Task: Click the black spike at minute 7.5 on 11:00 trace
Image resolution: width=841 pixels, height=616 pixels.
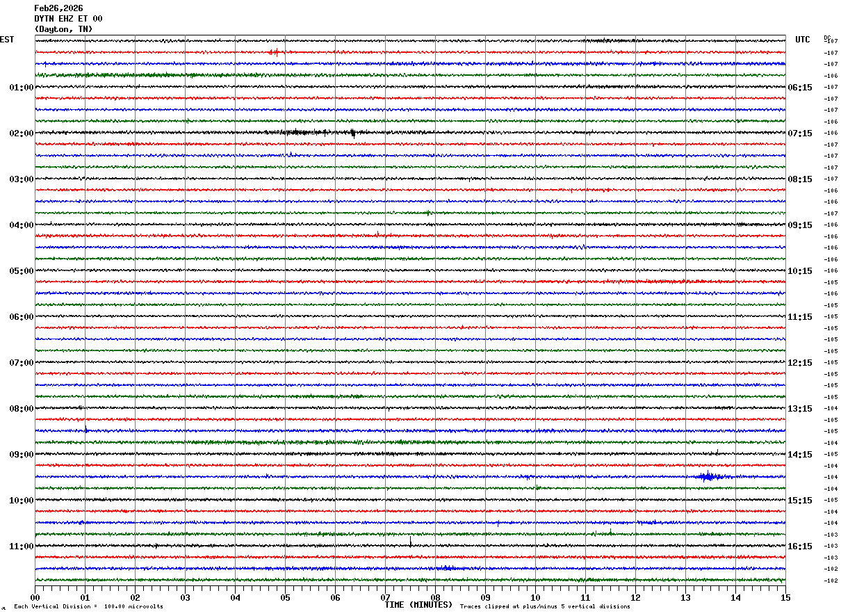Action: click(x=411, y=541)
